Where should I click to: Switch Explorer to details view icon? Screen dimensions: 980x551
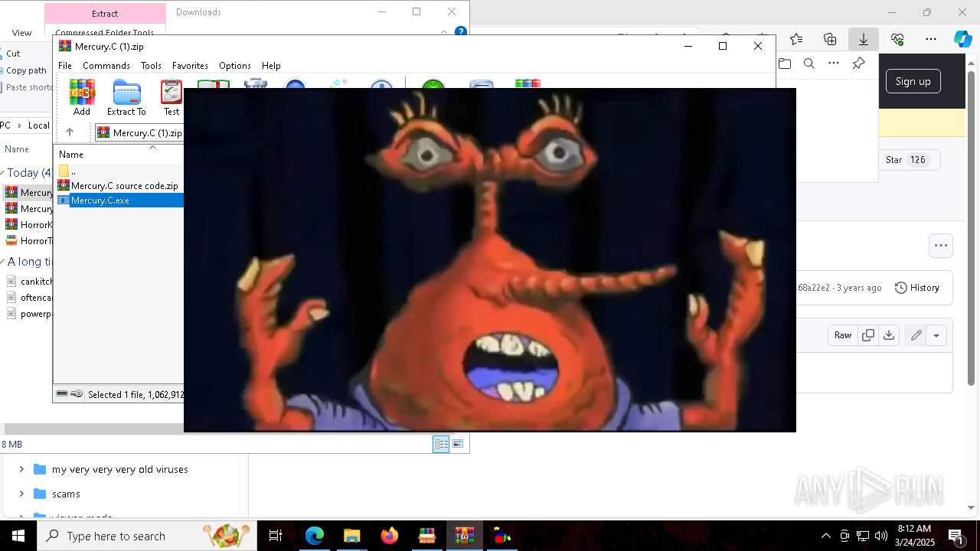click(441, 444)
